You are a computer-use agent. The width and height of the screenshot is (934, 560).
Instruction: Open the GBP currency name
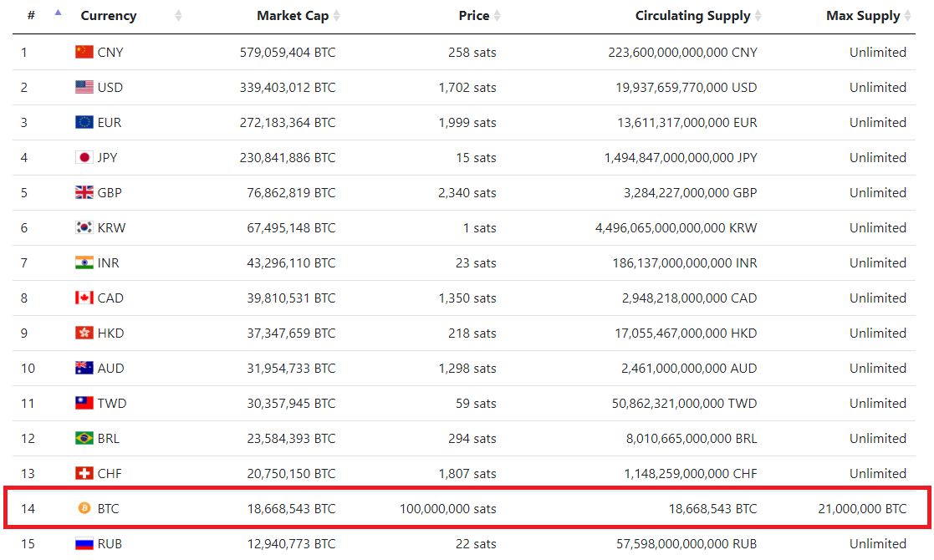click(x=110, y=193)
